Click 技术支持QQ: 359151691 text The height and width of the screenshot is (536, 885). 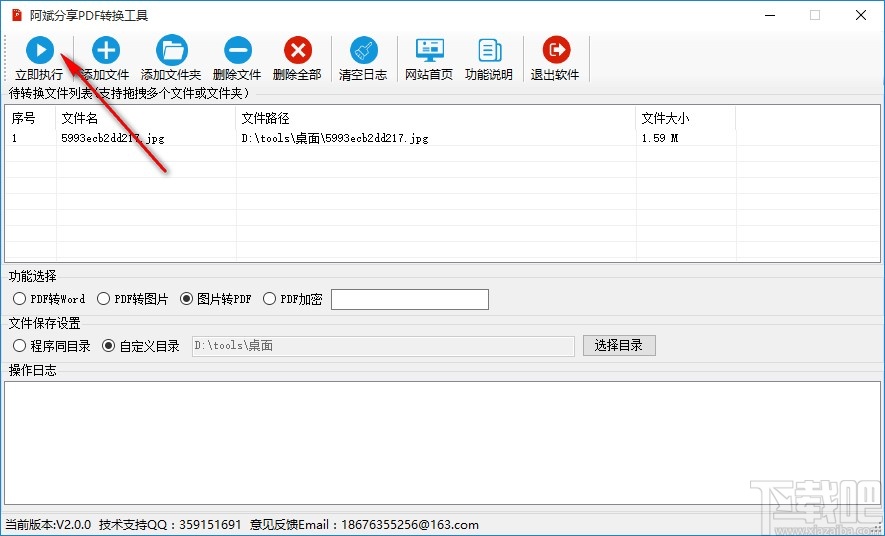[x=170, y=525]
